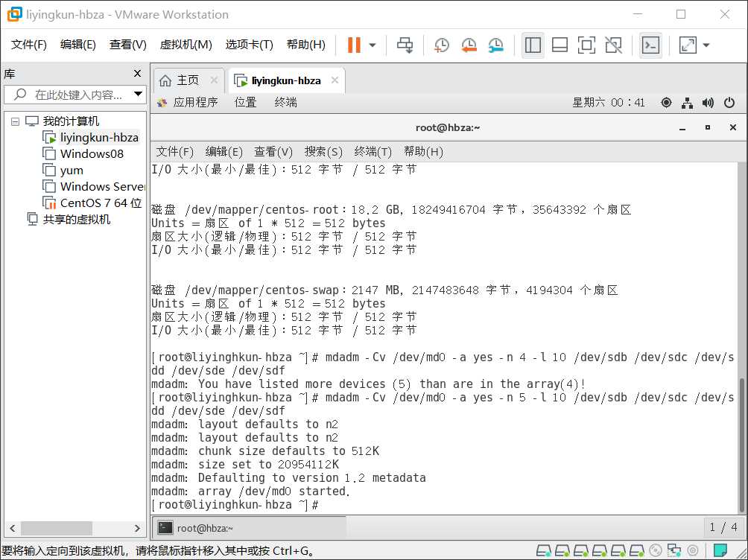Toggle Unity mode crossed-out icon
The width and height of the screenshot is (748, 560).
[x=613, y=45]
